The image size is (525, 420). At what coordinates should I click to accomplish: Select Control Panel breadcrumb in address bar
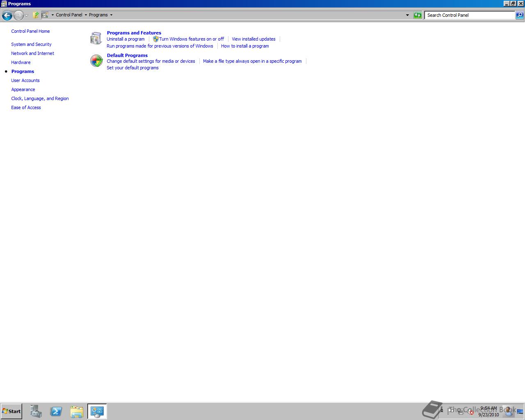69,15
